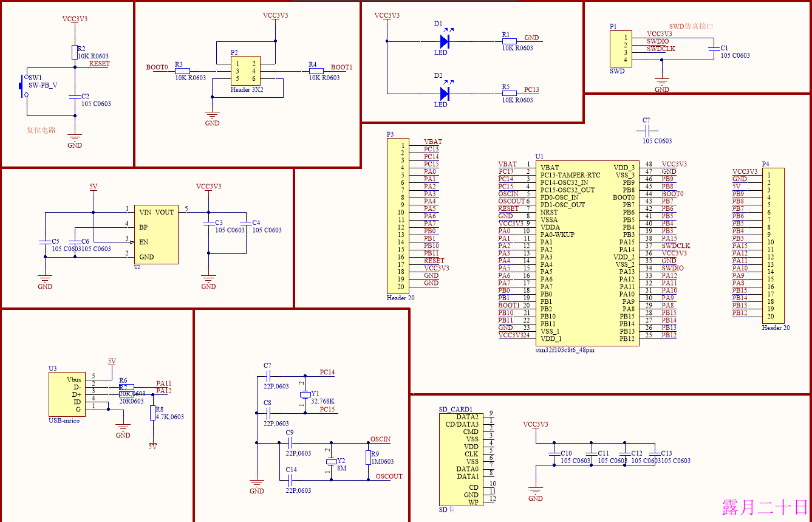The width and height of the screenshot is (812, 522).
Task: Select resistor R1 connected to GND
Action: coord(508,41)
